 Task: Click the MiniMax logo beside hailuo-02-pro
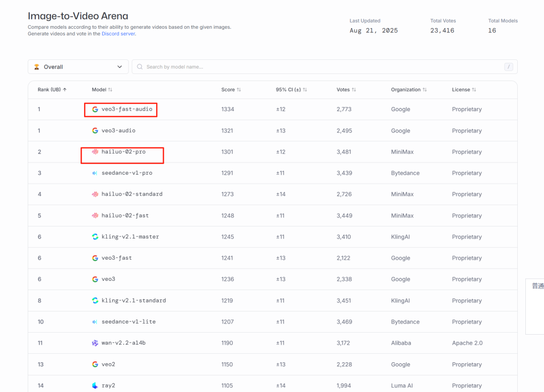tap(95, 152)
